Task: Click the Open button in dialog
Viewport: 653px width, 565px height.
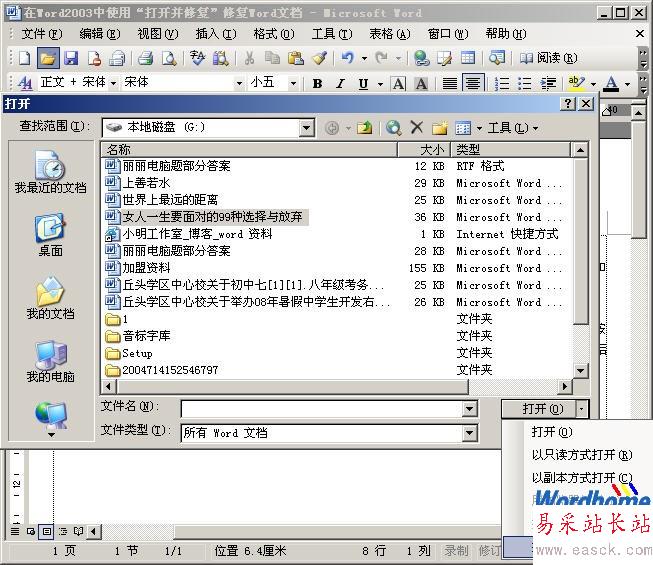Action: click(539, 409)
